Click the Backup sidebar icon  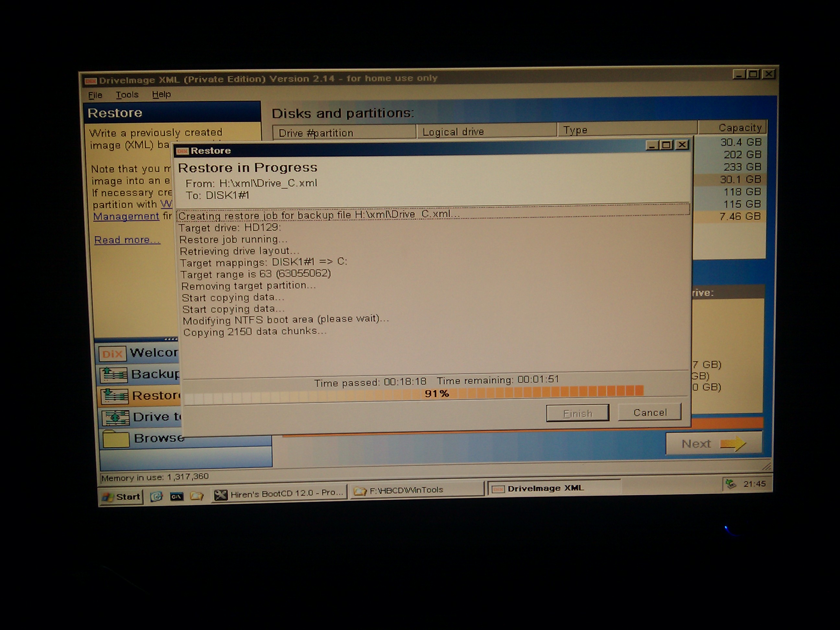[113, 375]
